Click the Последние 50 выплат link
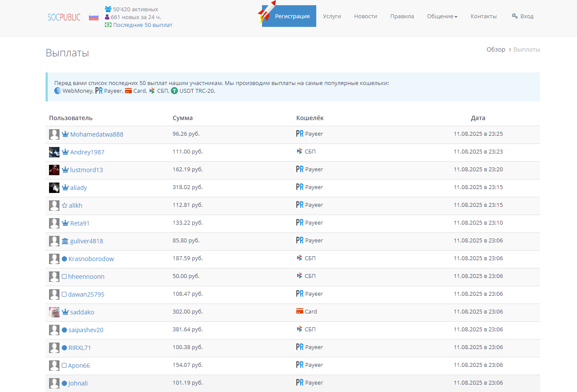This screenshot has height=392, width=577. pos(142,25)
